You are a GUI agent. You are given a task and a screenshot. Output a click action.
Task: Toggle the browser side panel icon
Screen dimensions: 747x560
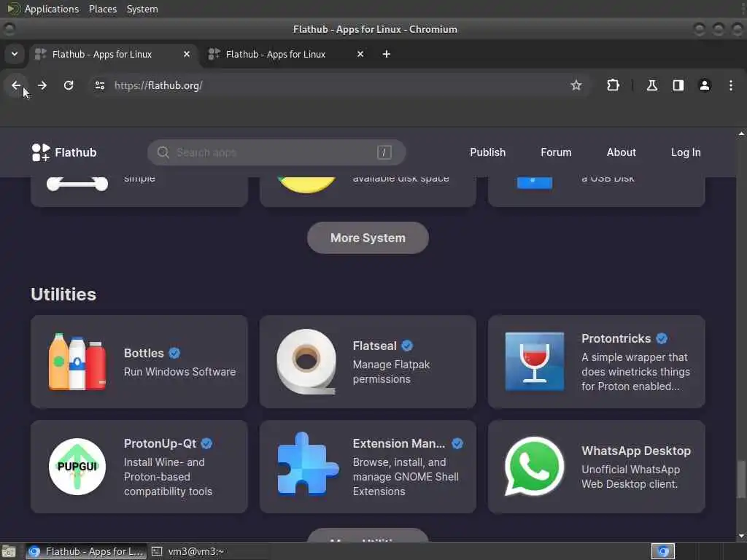click(678, 85)
